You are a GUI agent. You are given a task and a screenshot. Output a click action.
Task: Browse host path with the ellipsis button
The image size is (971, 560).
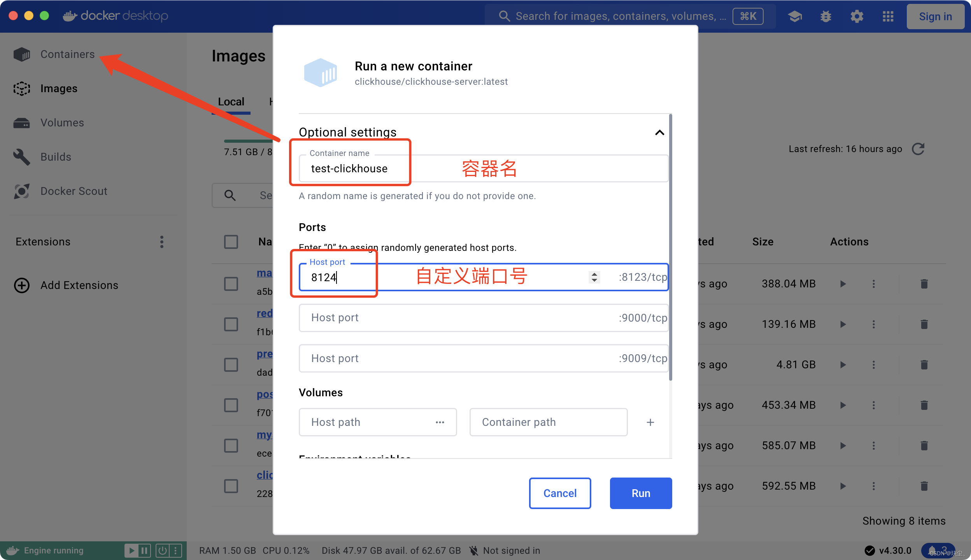[440, 422]
